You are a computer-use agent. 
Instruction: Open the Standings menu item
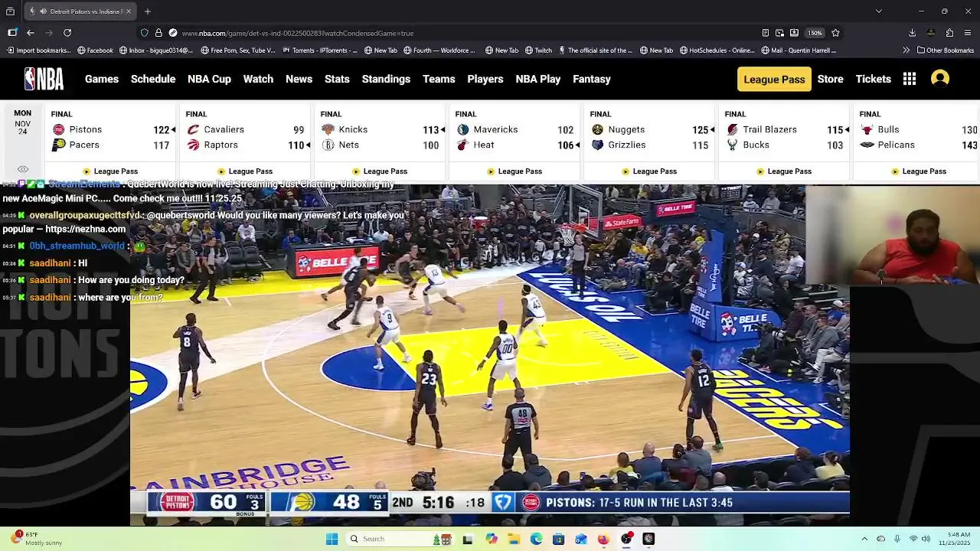coord(386,79)
